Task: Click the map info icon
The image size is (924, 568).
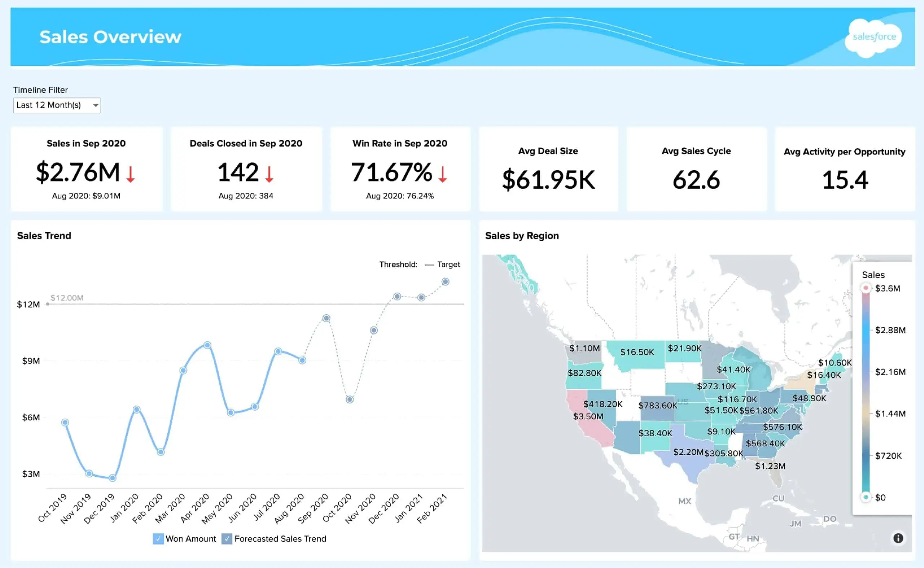Action: coord(898,538)
